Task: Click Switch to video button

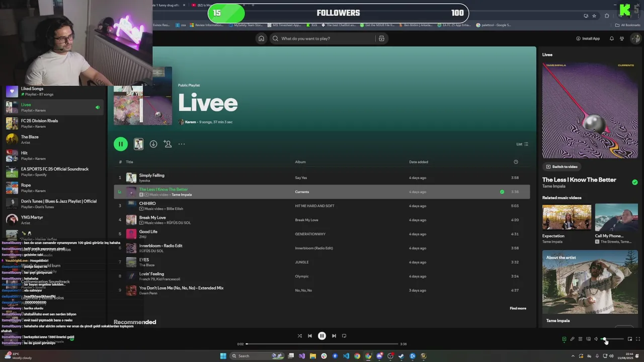Action: point(561,166)
